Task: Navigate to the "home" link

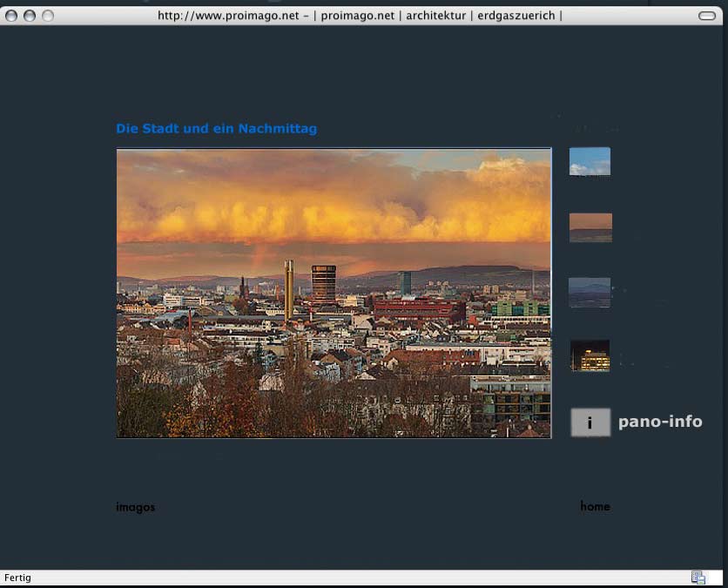Action: (x=595, y=506)
